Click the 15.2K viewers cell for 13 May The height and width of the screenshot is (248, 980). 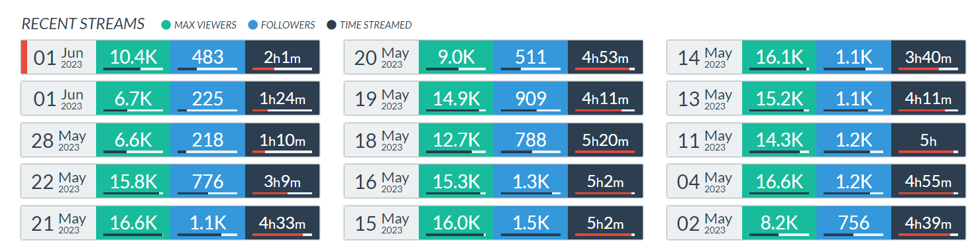(x=779, y=98)
